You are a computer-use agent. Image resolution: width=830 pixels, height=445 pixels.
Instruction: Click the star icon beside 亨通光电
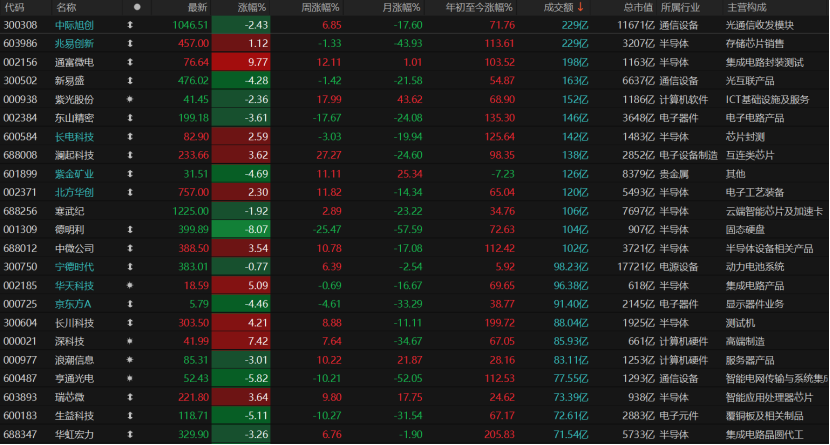pos(130,378)
